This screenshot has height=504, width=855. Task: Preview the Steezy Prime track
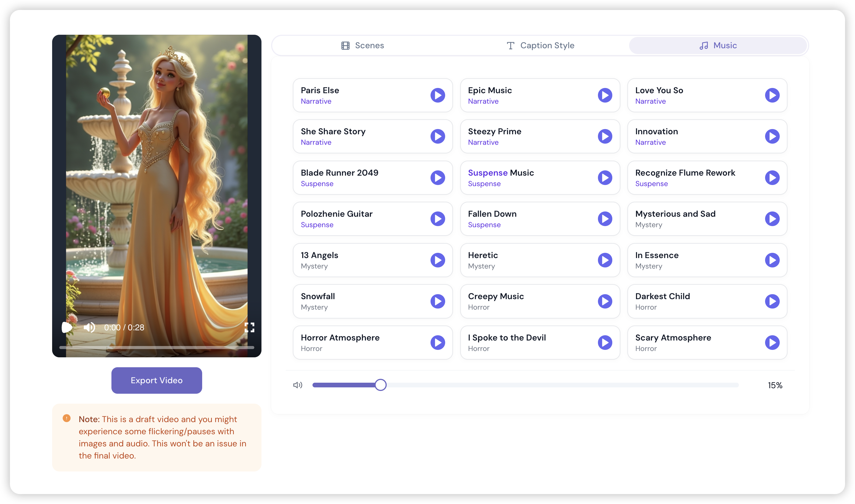605,136
